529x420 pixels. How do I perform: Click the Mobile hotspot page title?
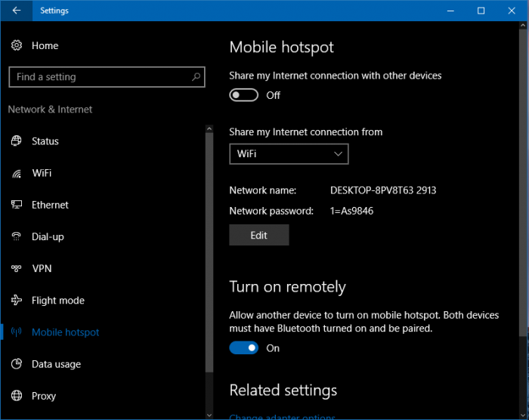tap(281, 48)
